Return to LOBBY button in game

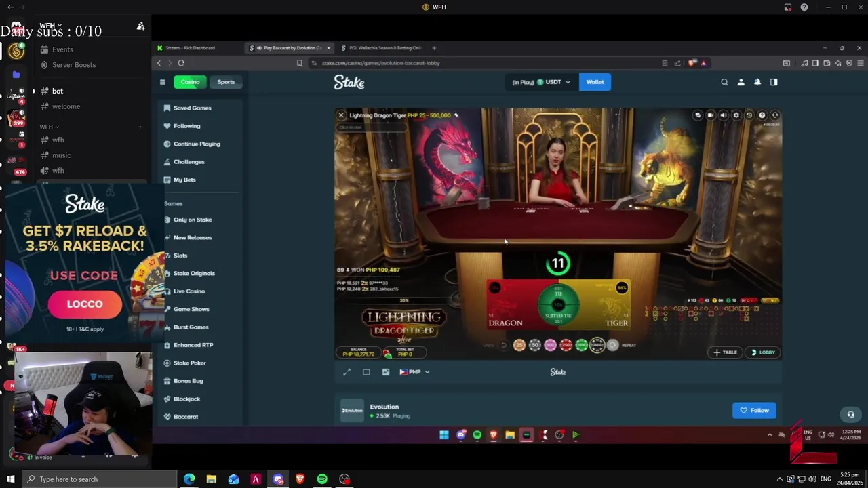(x=763, y=352)
